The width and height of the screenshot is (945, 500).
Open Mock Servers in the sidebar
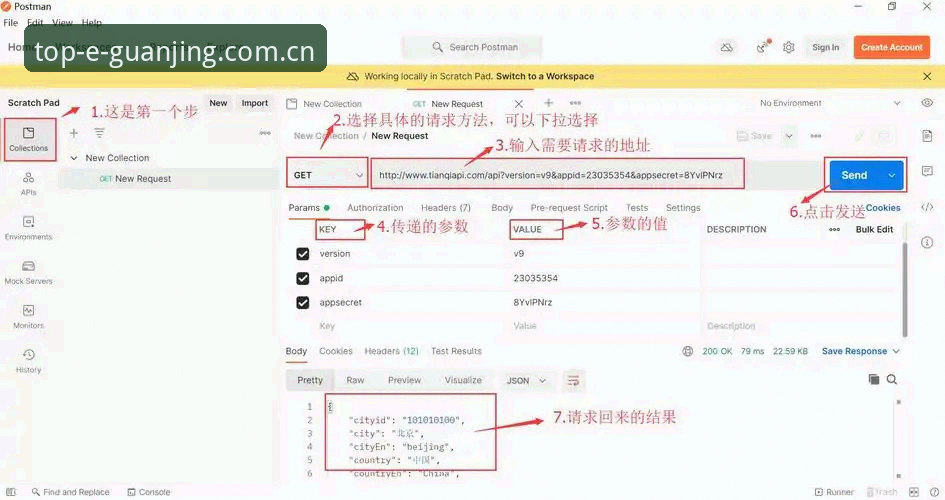tap(28, 272)
